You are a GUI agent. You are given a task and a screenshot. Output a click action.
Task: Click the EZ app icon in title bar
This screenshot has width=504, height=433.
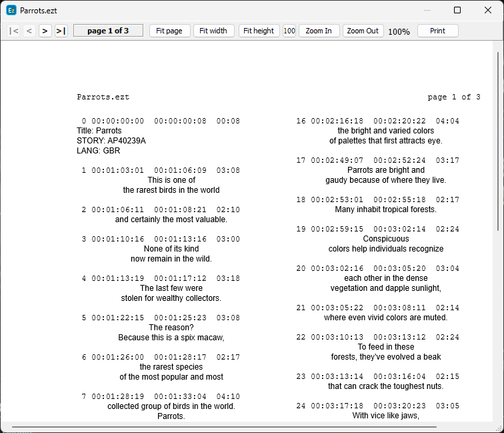[x=11, y=10]
